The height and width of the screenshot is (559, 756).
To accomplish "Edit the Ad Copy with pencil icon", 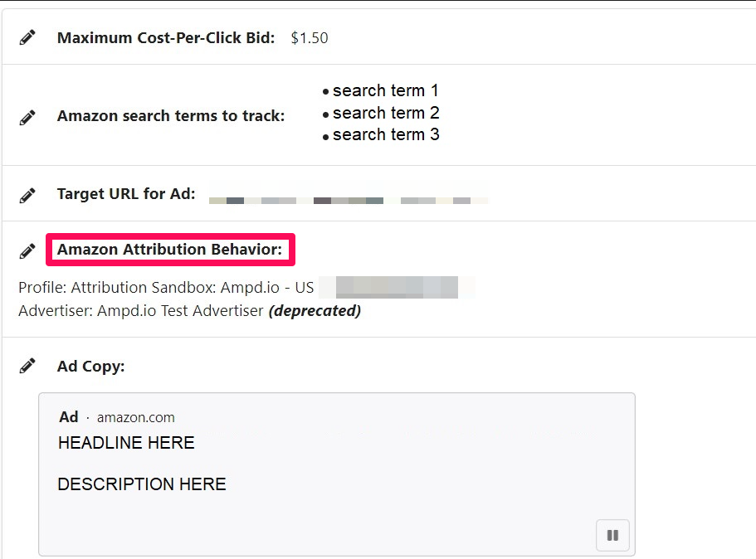I will (27, 367).
